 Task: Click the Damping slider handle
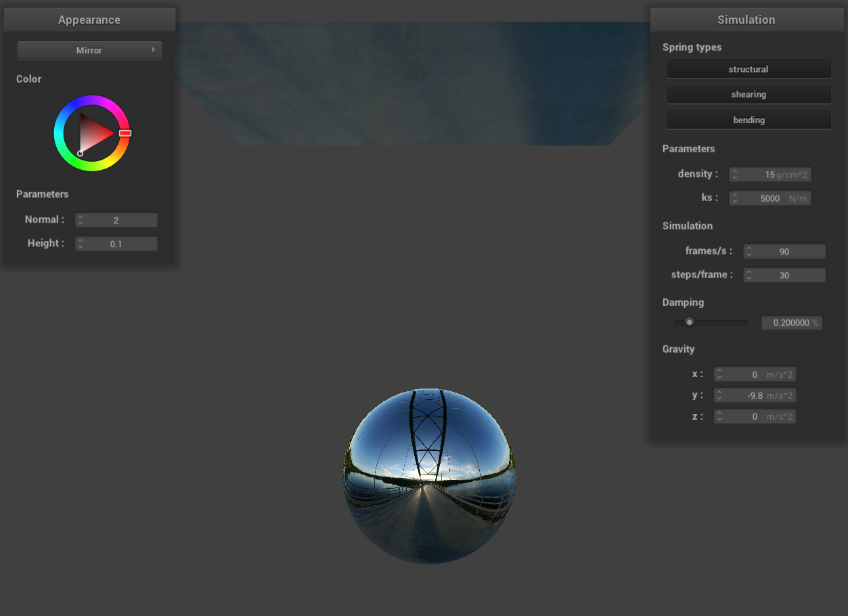coord(689,322)
